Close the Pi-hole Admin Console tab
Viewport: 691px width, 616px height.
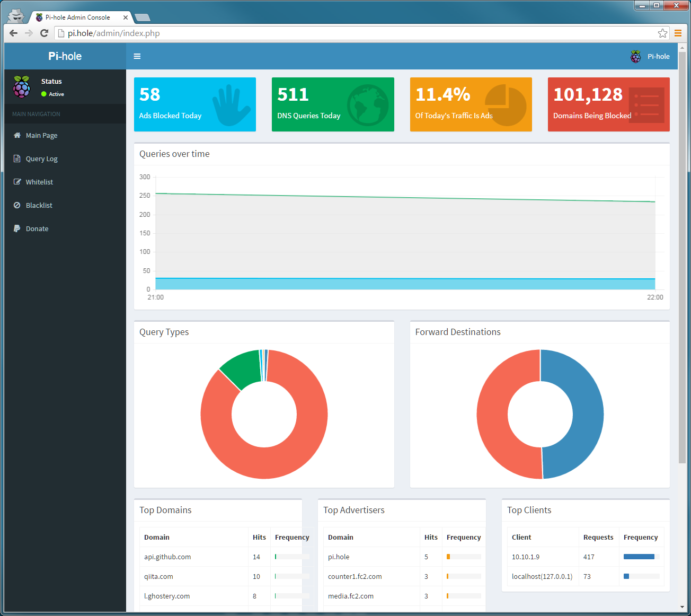tap(126, 17)
